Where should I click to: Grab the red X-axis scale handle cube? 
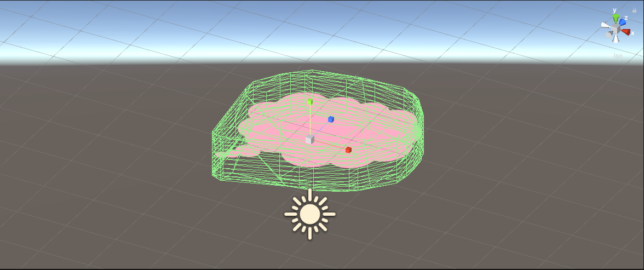pyautogui.click(x=348, y=150)
